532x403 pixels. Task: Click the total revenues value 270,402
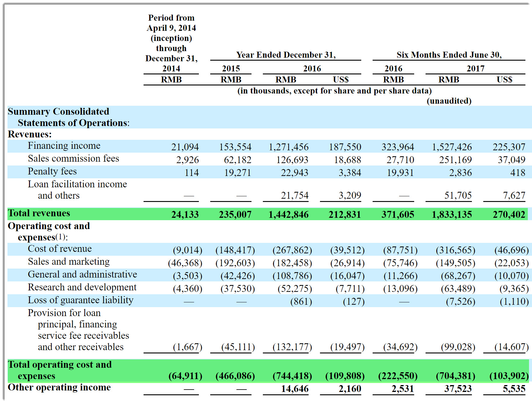pyautogui.click(x=509, y=214)
